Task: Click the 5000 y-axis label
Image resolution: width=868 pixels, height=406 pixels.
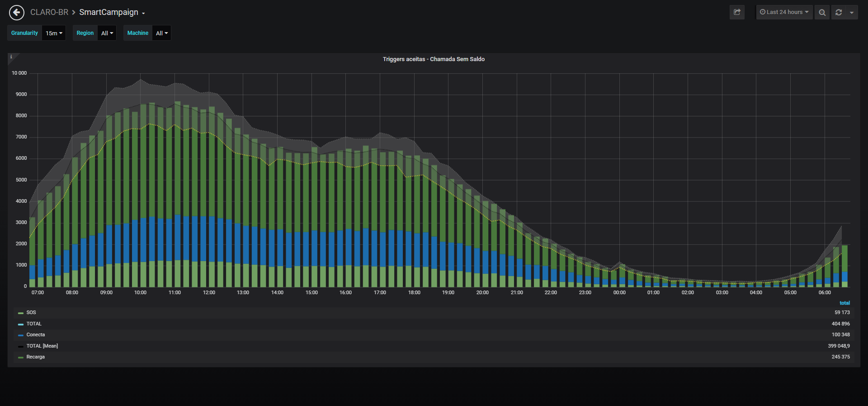Action: (21, 180)
